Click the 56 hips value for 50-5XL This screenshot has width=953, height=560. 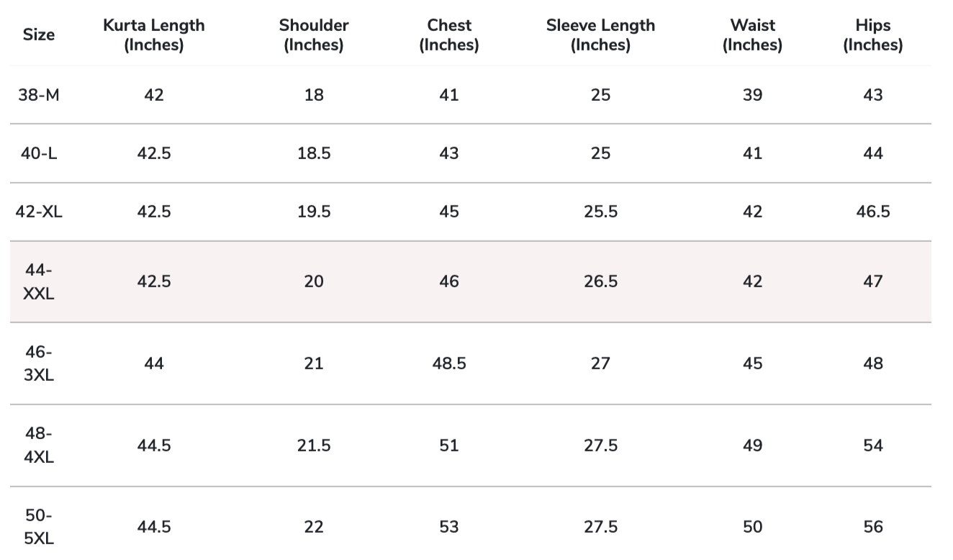tap(873, 527)
